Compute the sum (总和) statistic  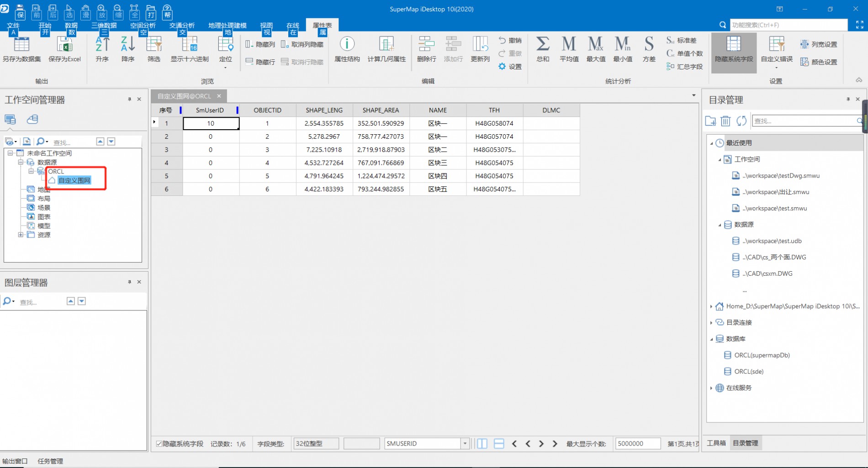[x=543, y=49]
